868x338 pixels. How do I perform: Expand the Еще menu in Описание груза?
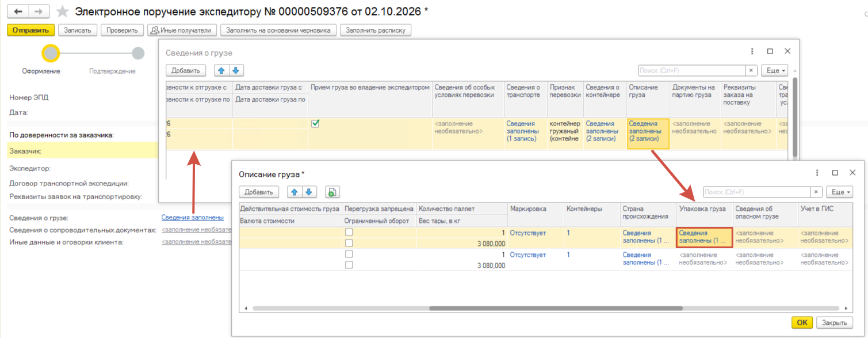pyautogui.click(x=839, y=192)
